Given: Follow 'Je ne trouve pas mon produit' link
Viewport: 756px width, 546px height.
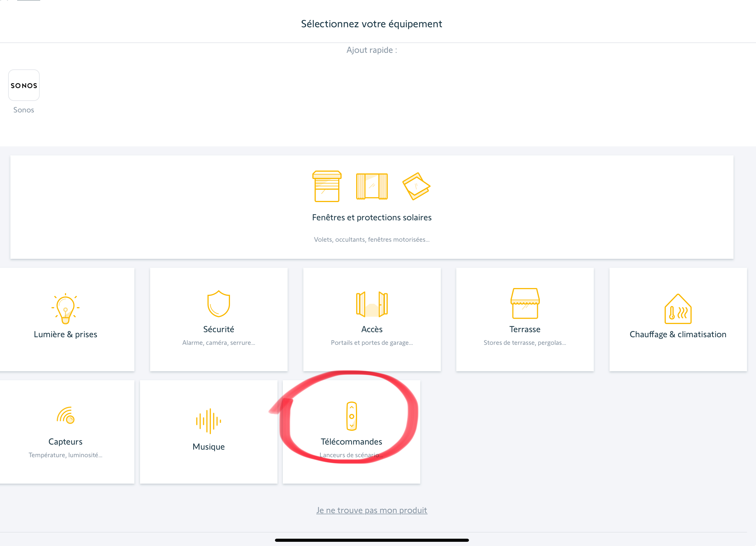Looking at the screenshot, I should pyautogui.click(x=372, y=510).
